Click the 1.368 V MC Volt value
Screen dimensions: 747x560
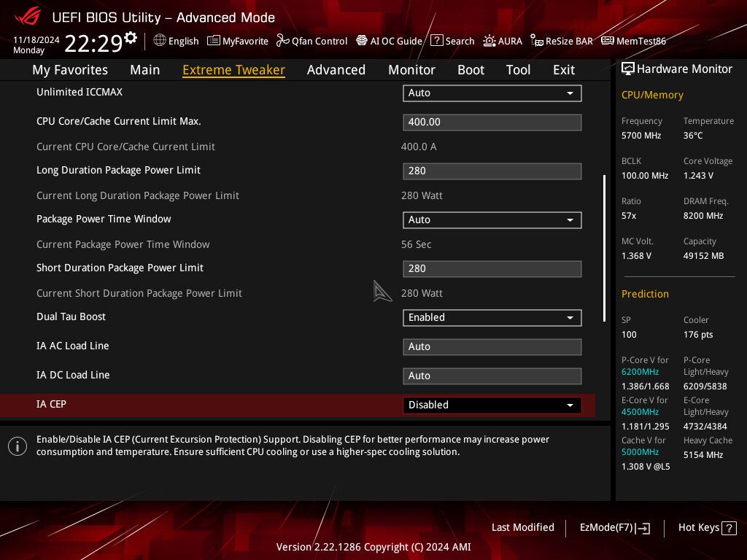(636, 256)
